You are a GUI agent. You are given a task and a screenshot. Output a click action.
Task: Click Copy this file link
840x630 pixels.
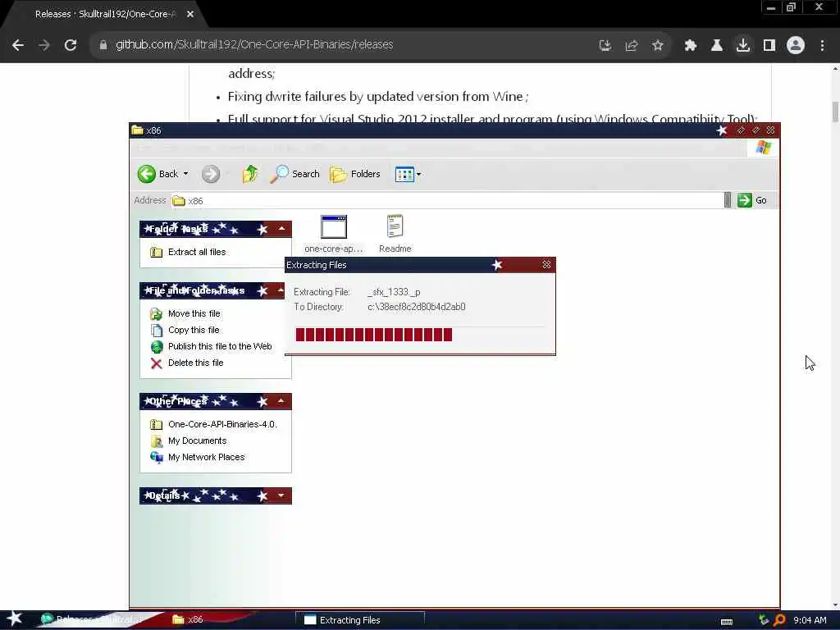(x=194, y=330)
